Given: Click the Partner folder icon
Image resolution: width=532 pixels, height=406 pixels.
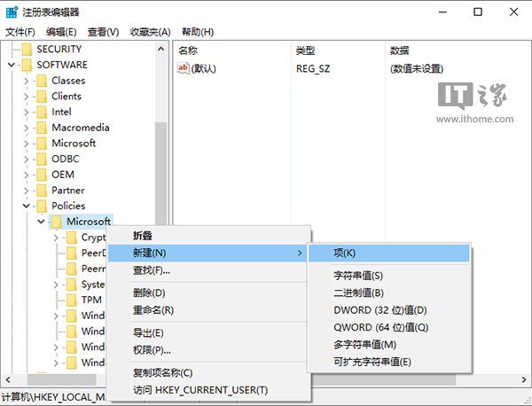Looking at the screenshot, I should [x=42, y=191].
